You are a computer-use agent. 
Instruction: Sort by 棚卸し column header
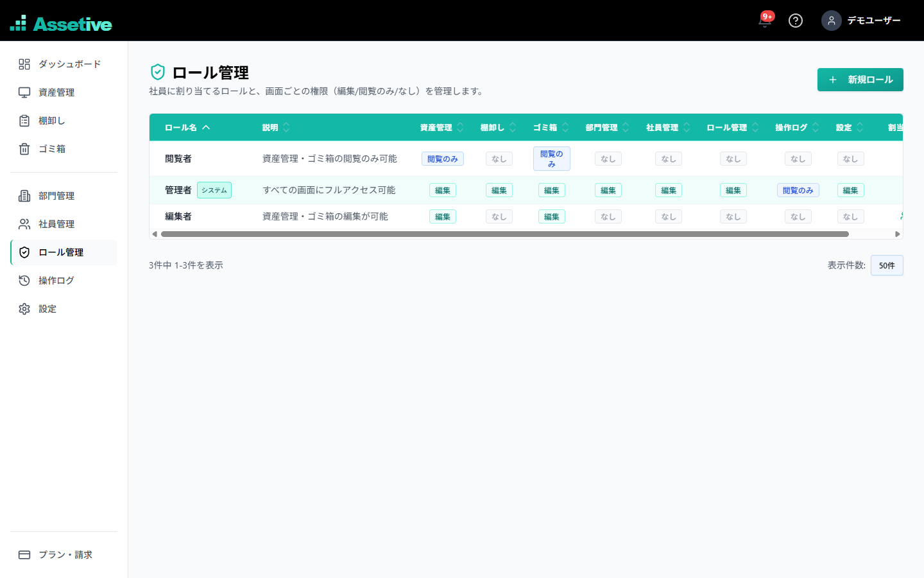[x=498, y=128]
